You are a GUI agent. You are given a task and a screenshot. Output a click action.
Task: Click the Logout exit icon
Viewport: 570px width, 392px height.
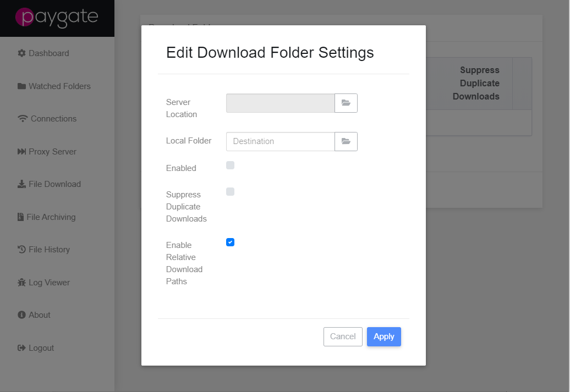pos(22,347)
